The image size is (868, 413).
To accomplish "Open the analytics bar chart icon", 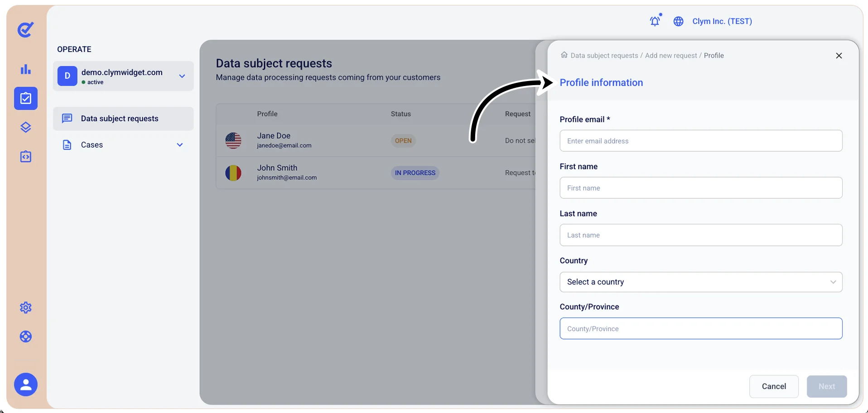I will click(26, 69).
